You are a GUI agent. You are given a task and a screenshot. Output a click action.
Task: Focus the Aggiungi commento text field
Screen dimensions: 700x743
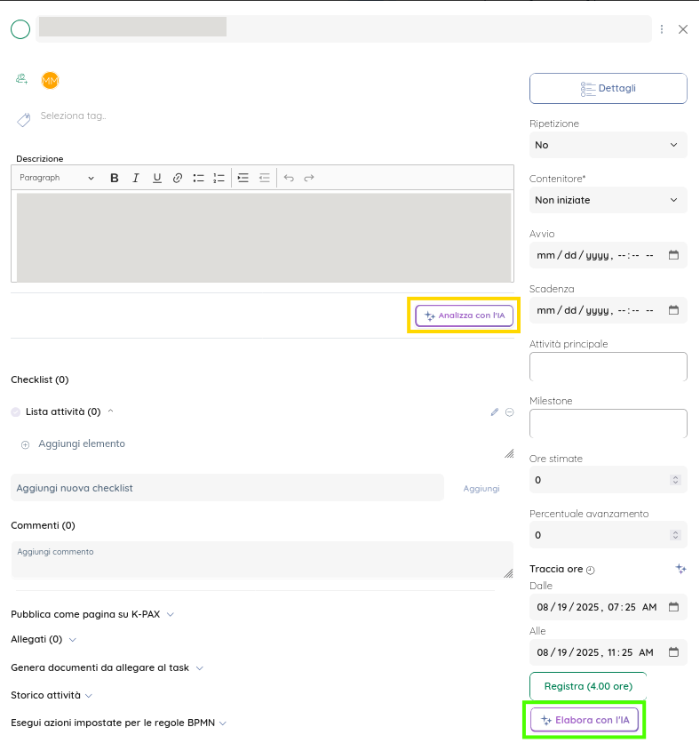(x=261, y=560)
